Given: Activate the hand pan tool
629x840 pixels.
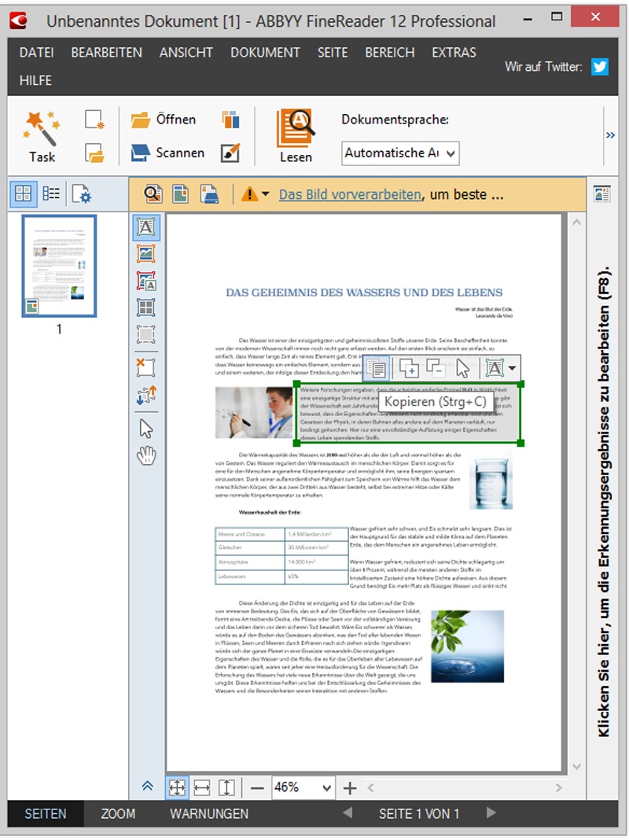Looking at the screenshot, I should 146,455.
